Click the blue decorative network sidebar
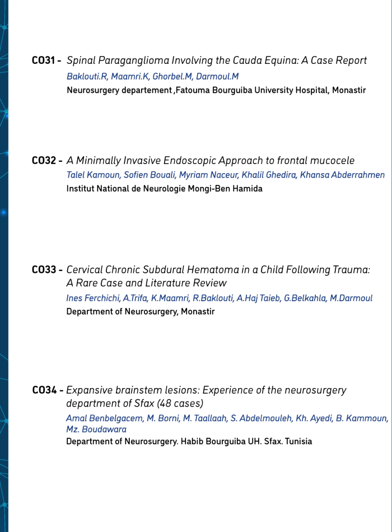 [4, 266]
